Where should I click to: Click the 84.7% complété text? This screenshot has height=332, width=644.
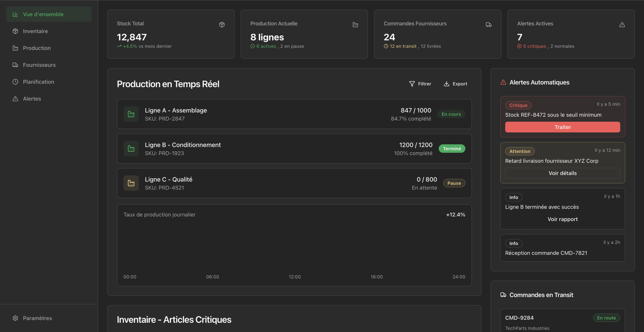tap(411, 119)
